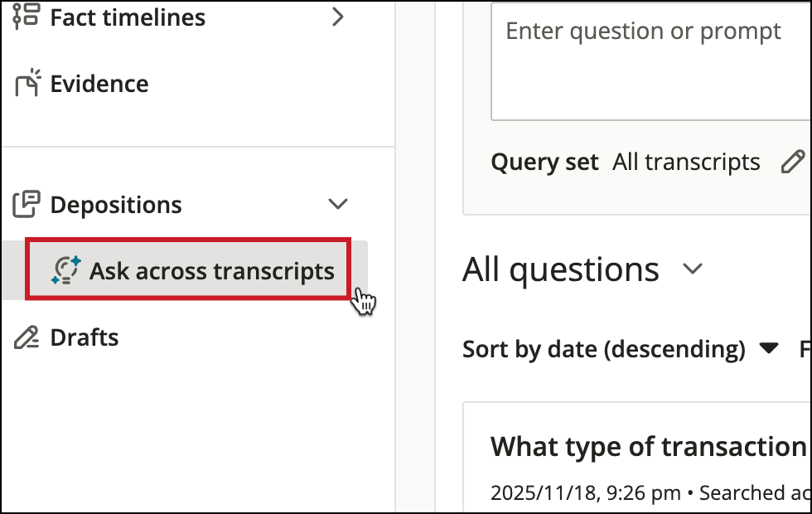Viewport: 812px width, 514px height.
Task: Click the All transcripts query set label
Action: point(686,161)
